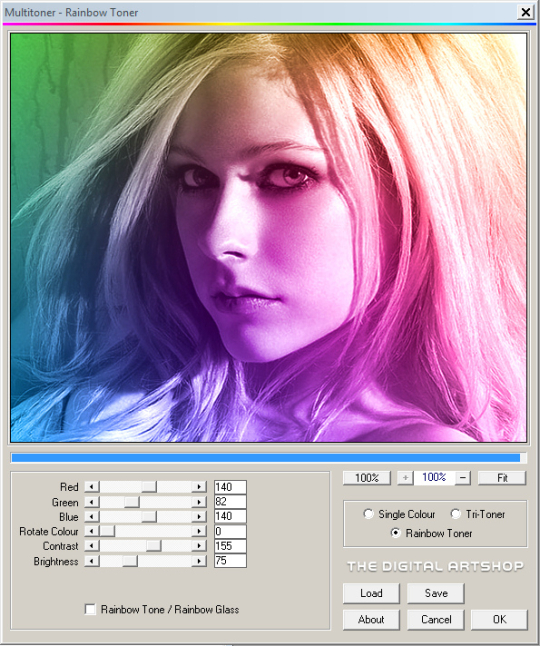Screen dimensions: 540x646
Task: Click the Rotate Colour left arrow
Action: pyautogui.click(x=92, y=531)
